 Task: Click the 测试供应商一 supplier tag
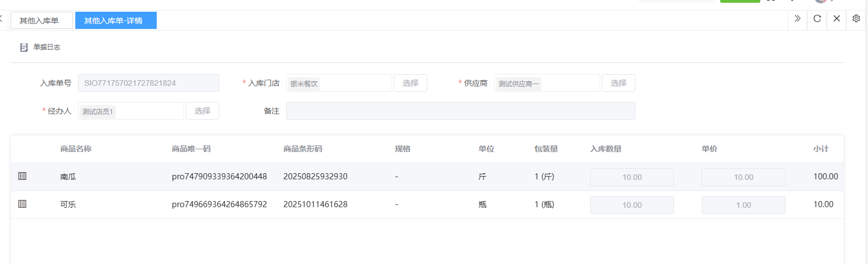518,84
